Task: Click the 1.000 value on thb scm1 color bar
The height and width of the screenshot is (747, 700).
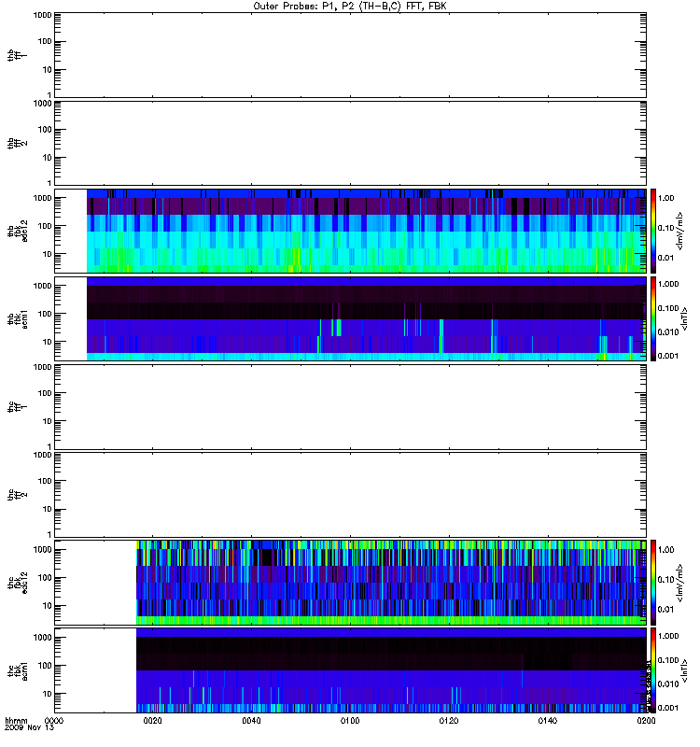Action: [x=668, y=284]
